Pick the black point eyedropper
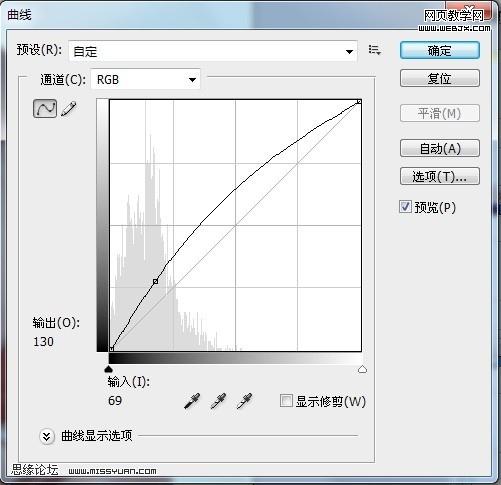Viewport: 501px width, 485px height. click(x=192, y=401)
